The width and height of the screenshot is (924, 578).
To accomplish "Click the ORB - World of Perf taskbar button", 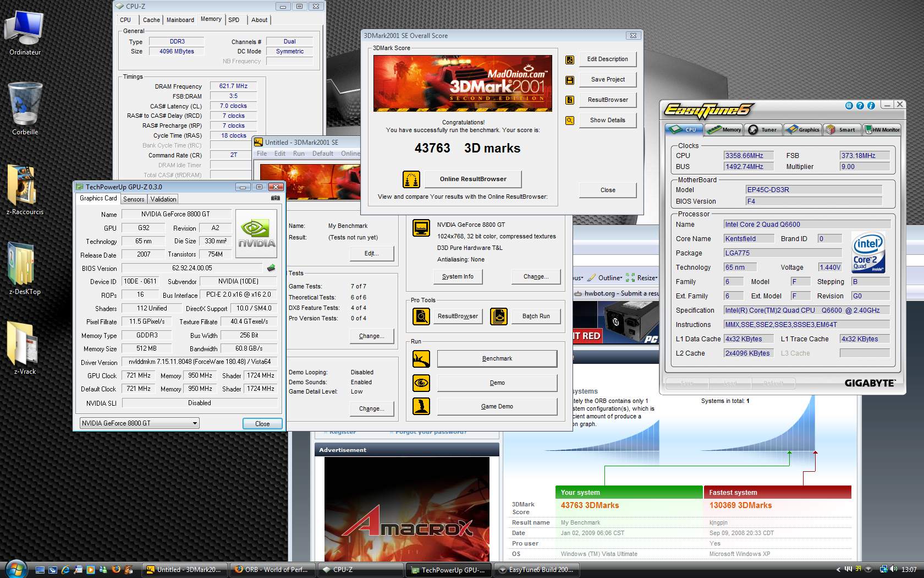I will point(272,570).
